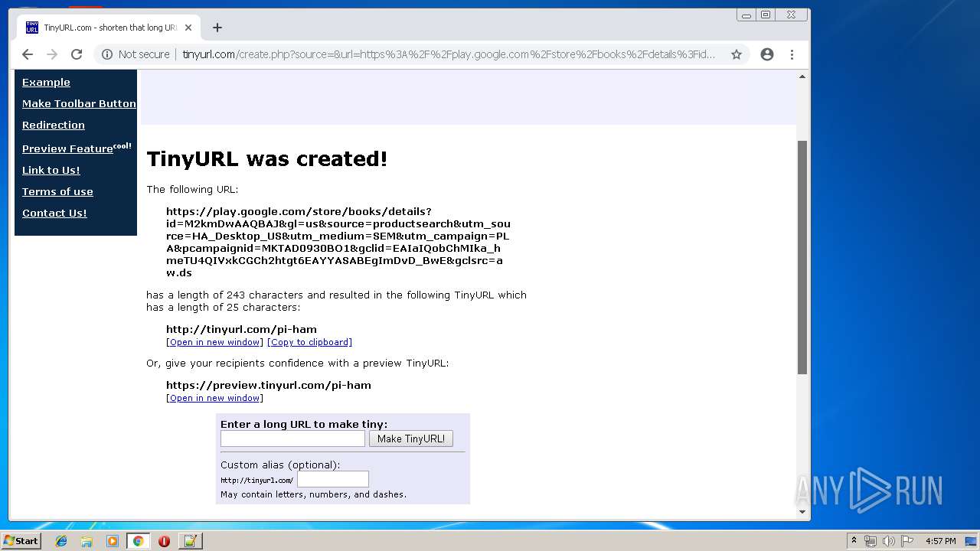Focus the long URL input field
The image size is (980, 551).
click(x=292, y=439)
